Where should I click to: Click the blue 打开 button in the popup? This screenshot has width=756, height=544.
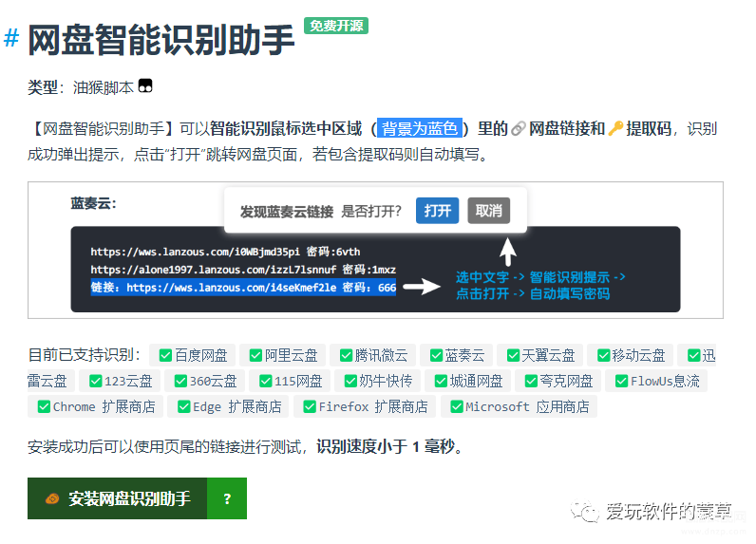[437, 211]
